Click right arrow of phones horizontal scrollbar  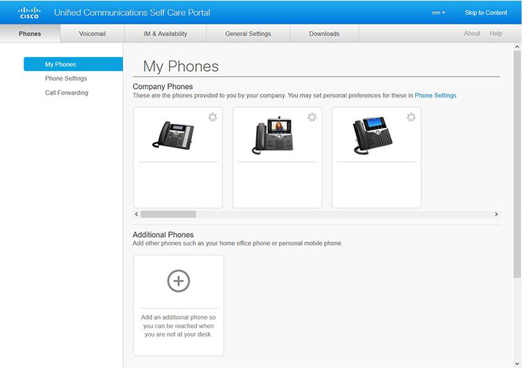click(496, 214)
